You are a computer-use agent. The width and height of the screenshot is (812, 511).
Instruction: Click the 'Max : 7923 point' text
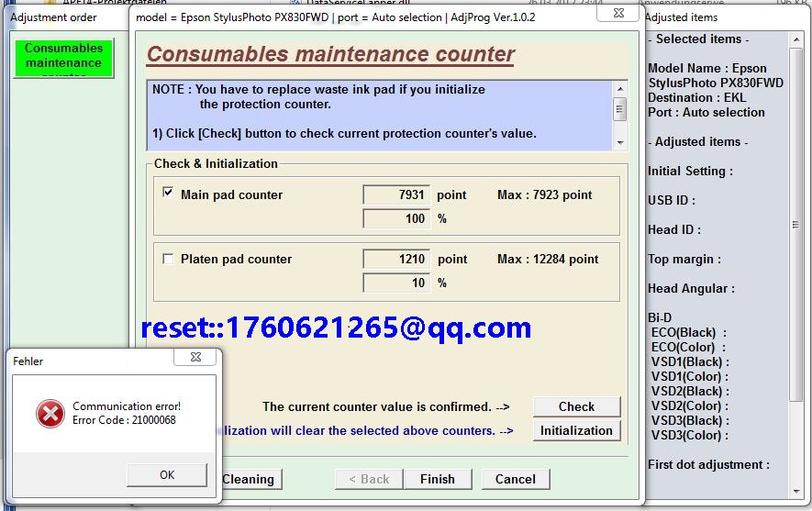(x=544, y=195)
